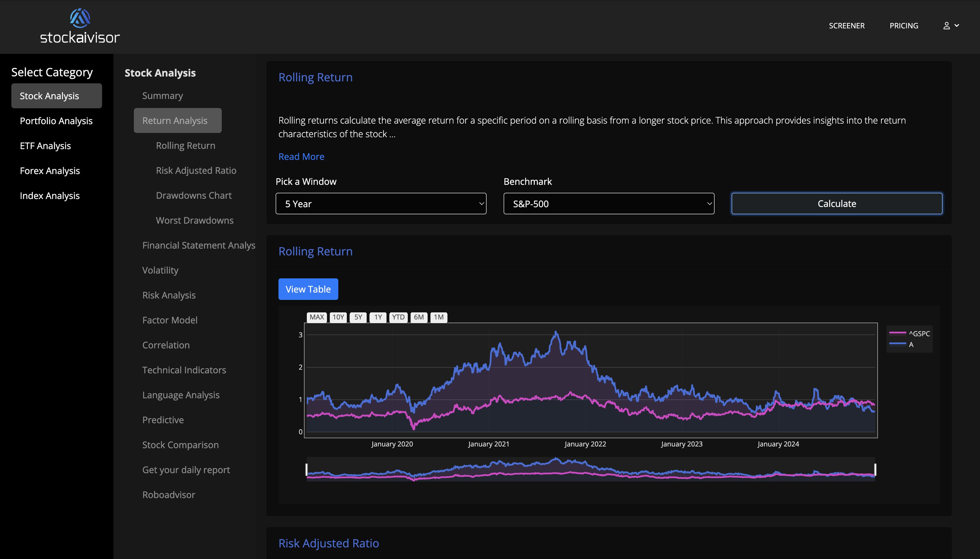Viewport: 980px width, 559px height.
Task: Grab the left range slider handle
Action: (x=307, y=469)
